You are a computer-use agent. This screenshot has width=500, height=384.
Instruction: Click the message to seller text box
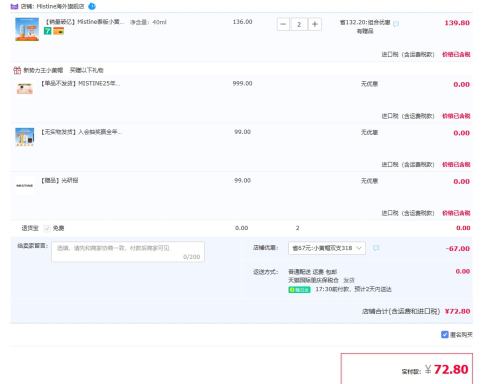(128, 252)
